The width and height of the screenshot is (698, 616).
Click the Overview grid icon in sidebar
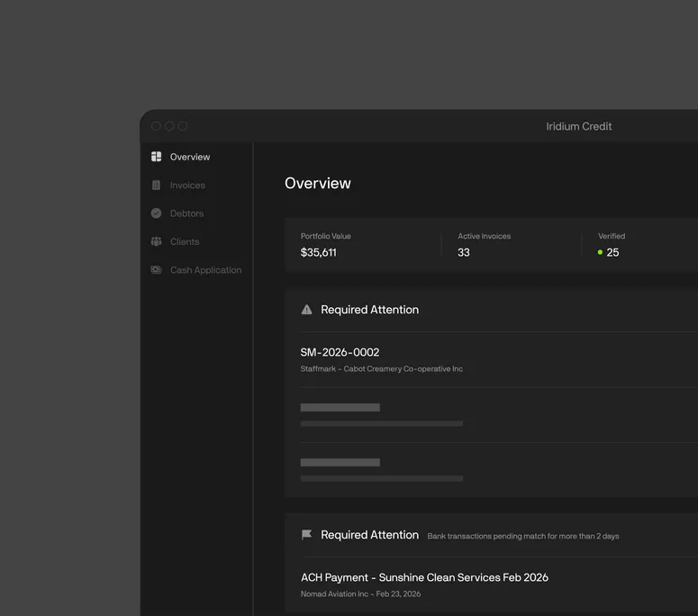[x=156, y=157]
